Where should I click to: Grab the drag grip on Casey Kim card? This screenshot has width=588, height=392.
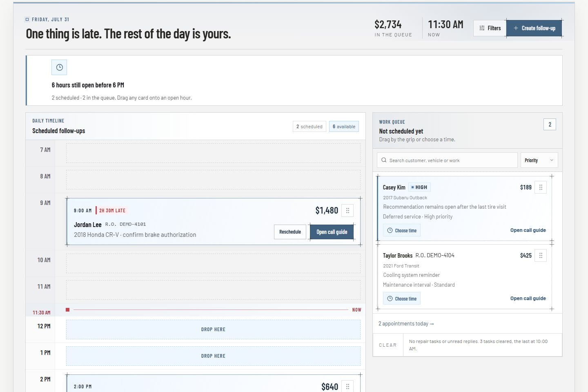coord(541,187)
